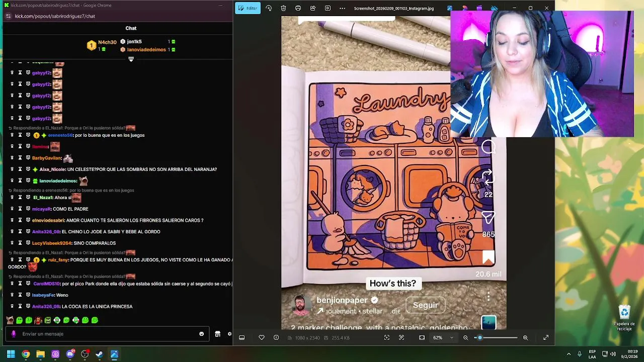This screenshot has height=362, width=644.
Task: Timeout CarolMDS10 with the hourglass icon
Action: (x=20, y=284)
